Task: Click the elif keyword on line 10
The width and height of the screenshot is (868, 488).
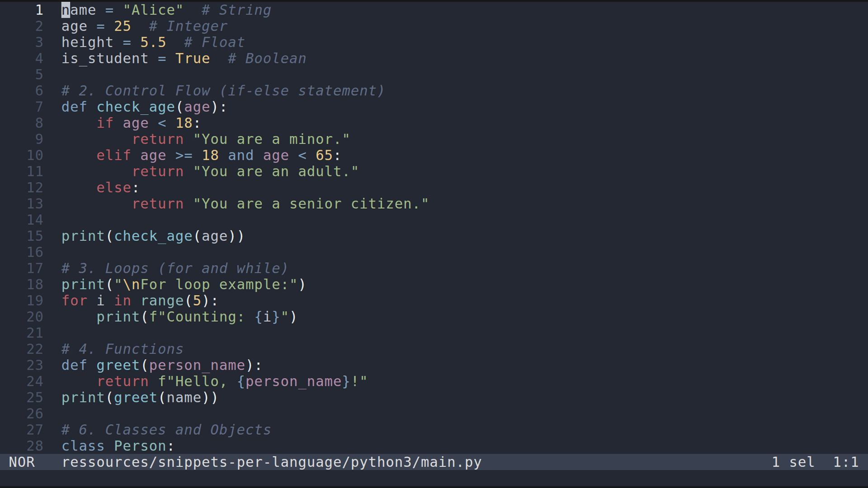Action: [x=113, y=155]
